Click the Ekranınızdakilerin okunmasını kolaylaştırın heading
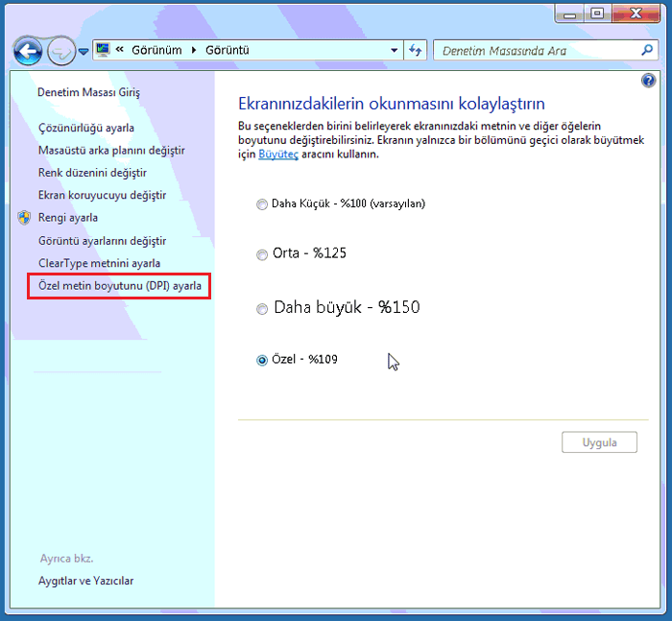Screen dimensions: 672x621 pos(392,104)
